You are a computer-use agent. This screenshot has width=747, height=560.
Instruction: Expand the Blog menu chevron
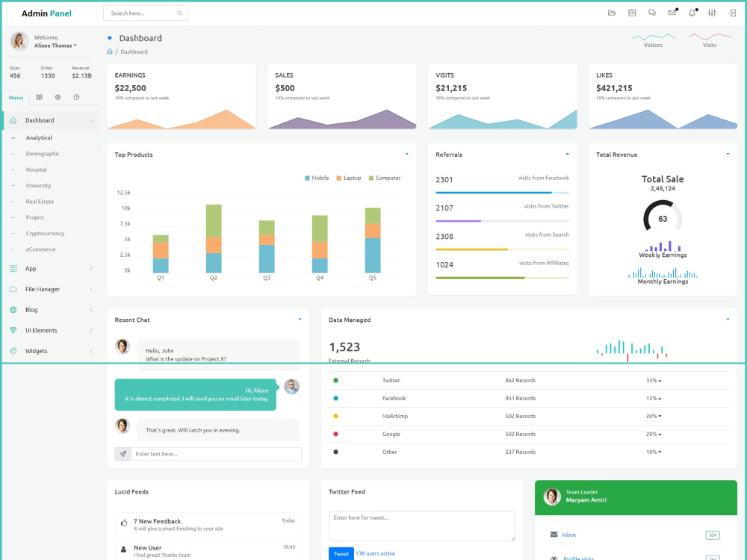[x=91, y=310]
